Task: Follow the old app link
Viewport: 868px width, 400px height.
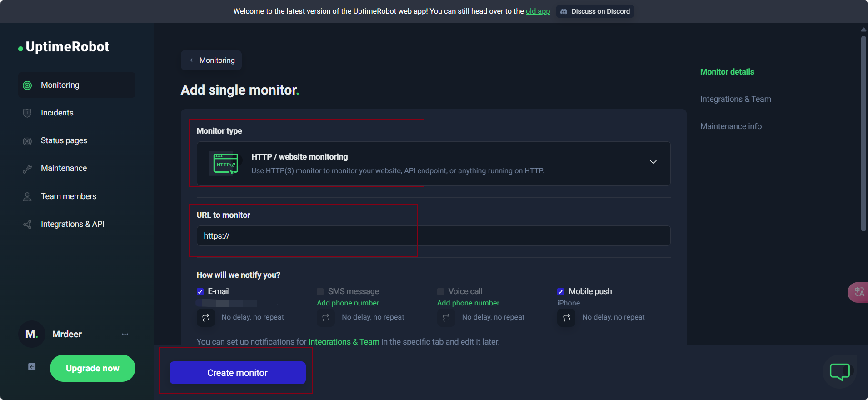Action: (x=538, y=11)
